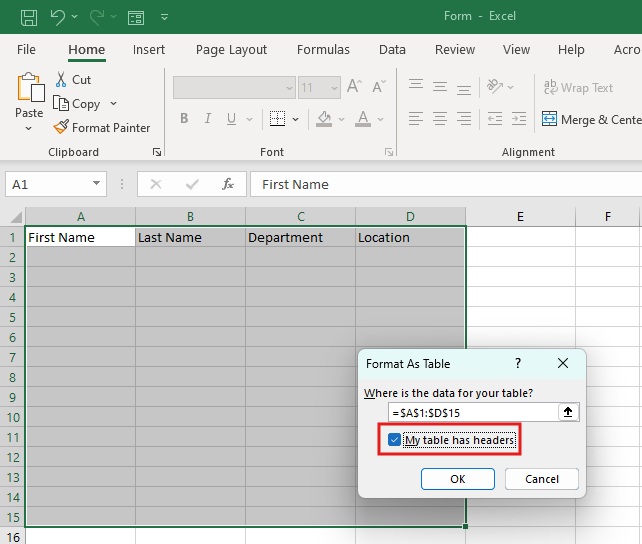Open the Redo history dropdown arrow
642x544 pixels.
point(113,16)
